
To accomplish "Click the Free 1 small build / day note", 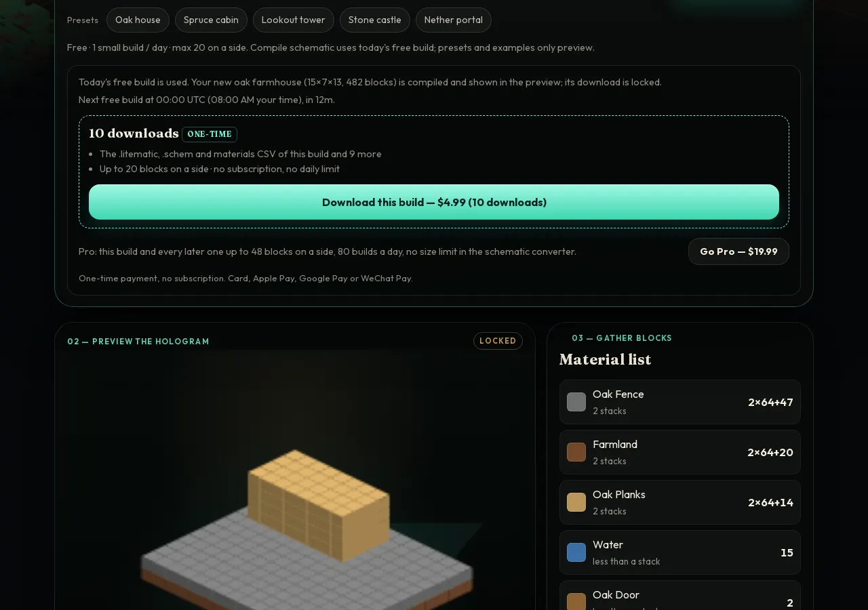I will [331, 47].
